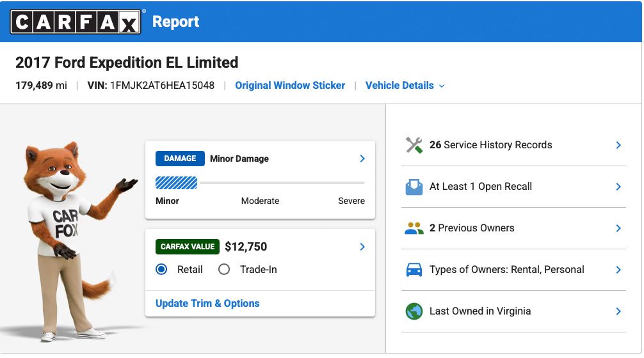Click the CARFAX logo
Image resolution: width=644 pixels, height=358 pixels.
click(76, 21)
